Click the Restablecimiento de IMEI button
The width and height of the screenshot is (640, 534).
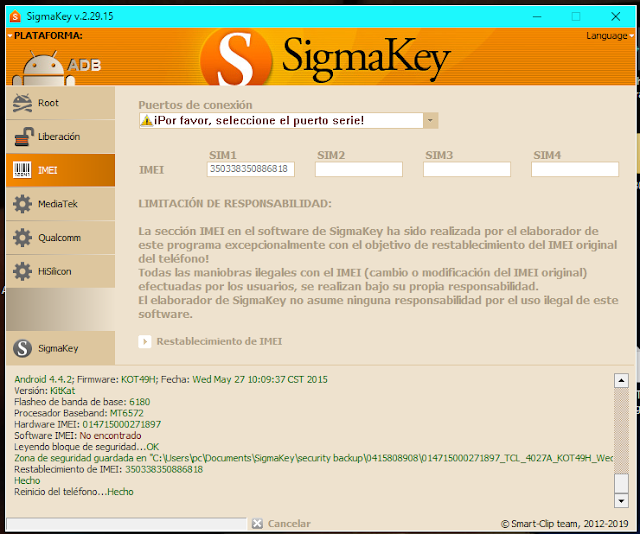point(210,341)
